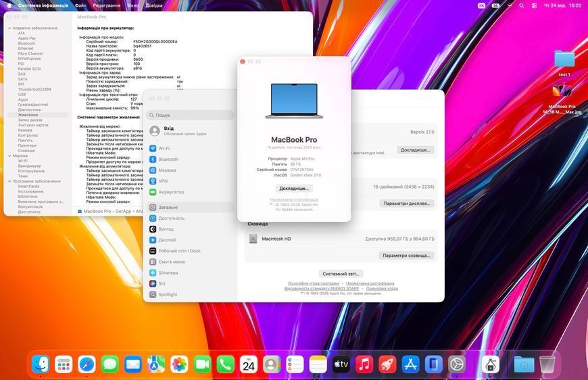The height and width of the screenshot is (380, 588).
Task: Collapse Апаратне забезпечення tree section
Action: click(x=9, y=28)
